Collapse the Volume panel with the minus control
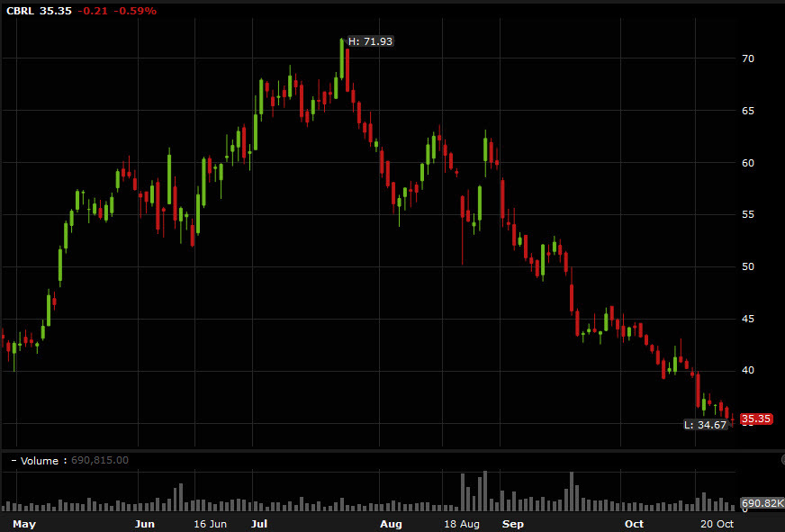This screenshot has width=785, height=532. [x=13, y=460]
